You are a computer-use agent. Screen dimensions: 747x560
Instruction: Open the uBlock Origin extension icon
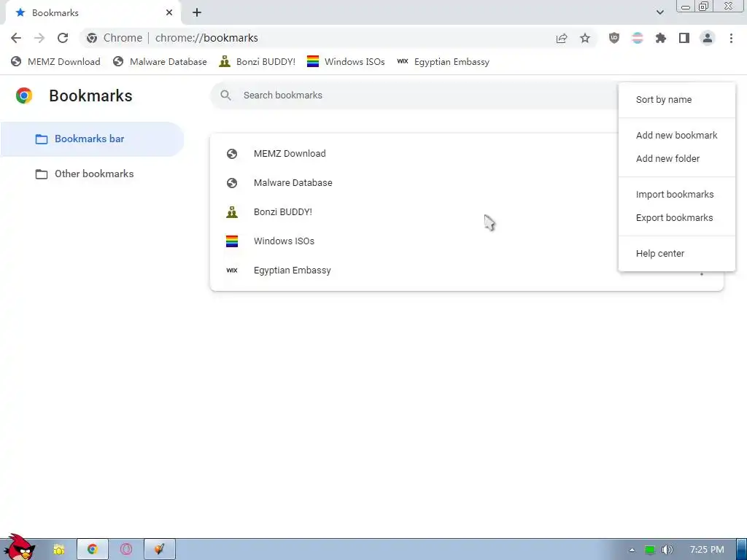tap(614, 38)
